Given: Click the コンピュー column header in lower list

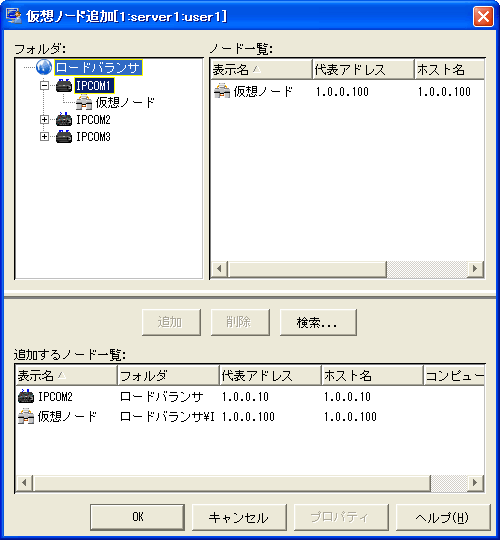Looking at the screenshot, I should click(454, 375).
